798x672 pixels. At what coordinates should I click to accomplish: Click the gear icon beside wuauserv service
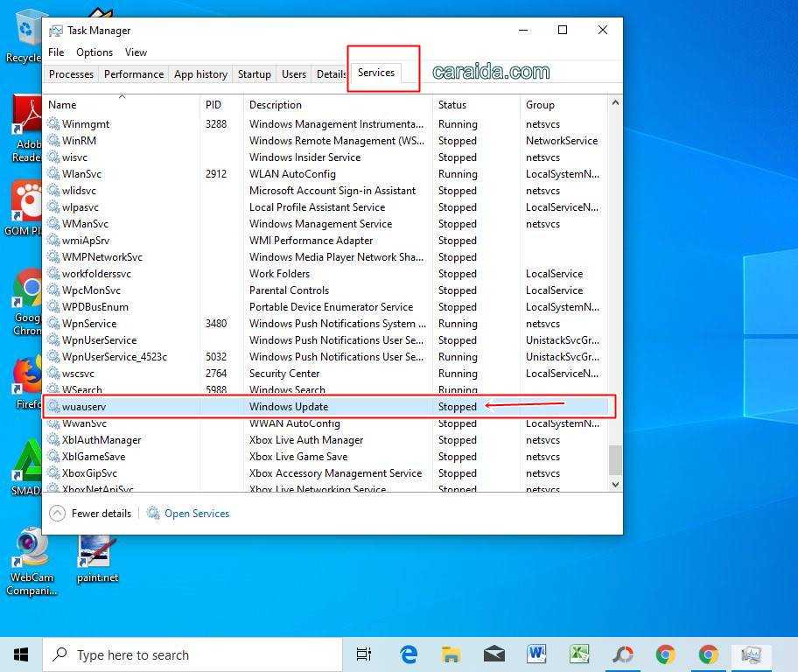coord(53,406)
